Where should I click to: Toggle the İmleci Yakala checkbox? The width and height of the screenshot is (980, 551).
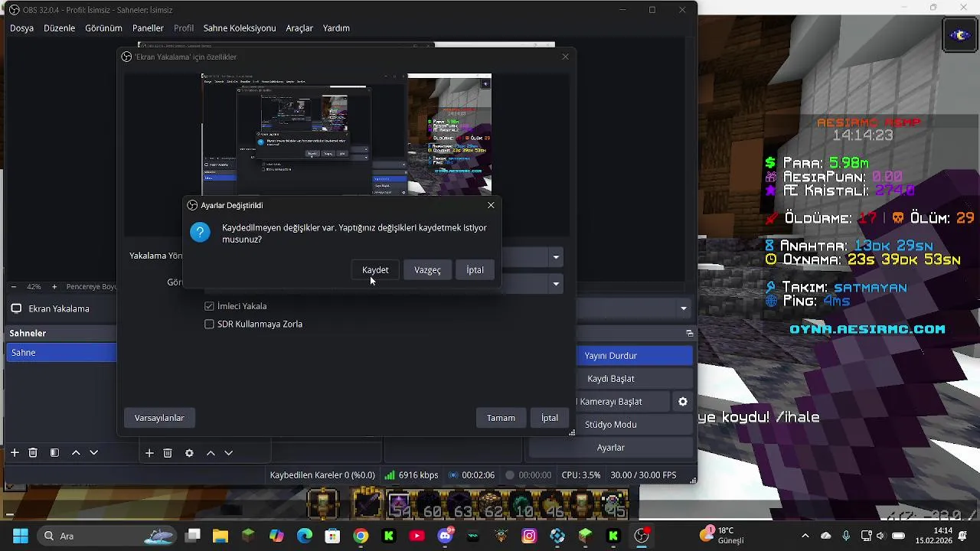209,306
